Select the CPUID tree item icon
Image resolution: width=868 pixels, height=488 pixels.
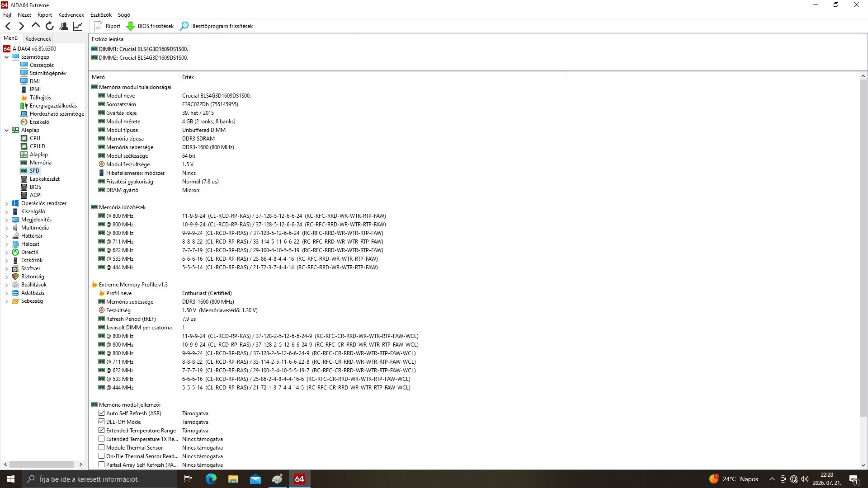coord(24,146)
